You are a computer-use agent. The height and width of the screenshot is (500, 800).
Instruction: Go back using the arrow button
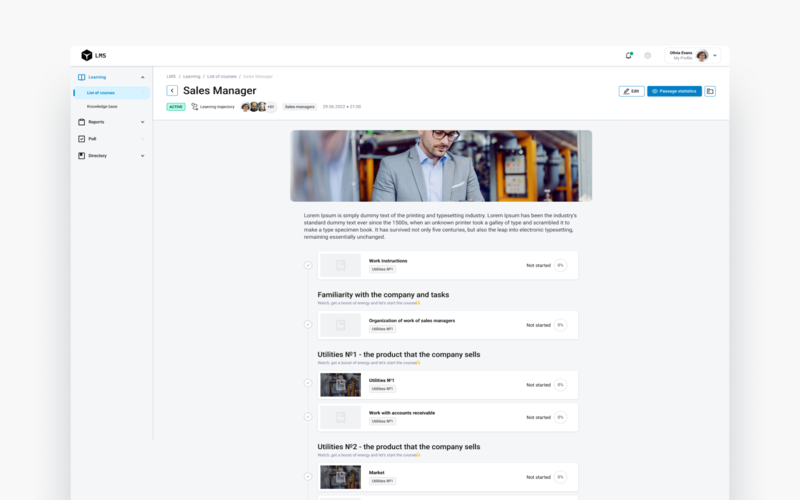(172, 91)
